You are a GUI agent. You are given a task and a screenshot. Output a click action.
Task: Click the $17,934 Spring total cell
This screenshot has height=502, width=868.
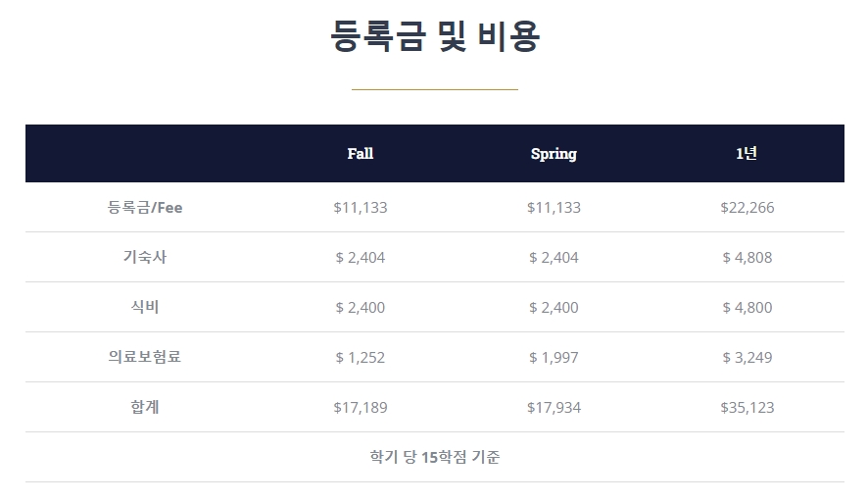tap(555, 407)
